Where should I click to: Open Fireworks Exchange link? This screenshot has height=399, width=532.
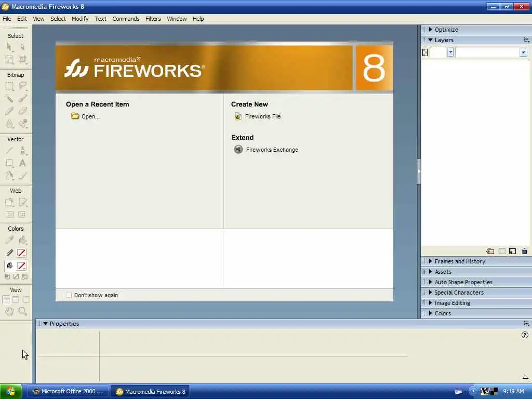pos(267,150)
